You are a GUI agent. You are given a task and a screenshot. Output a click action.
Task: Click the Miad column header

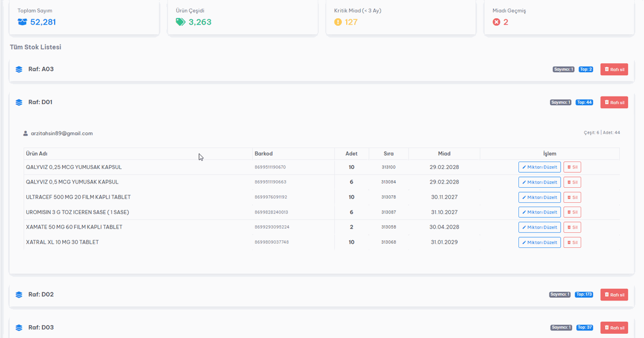(x=444, y=153)
